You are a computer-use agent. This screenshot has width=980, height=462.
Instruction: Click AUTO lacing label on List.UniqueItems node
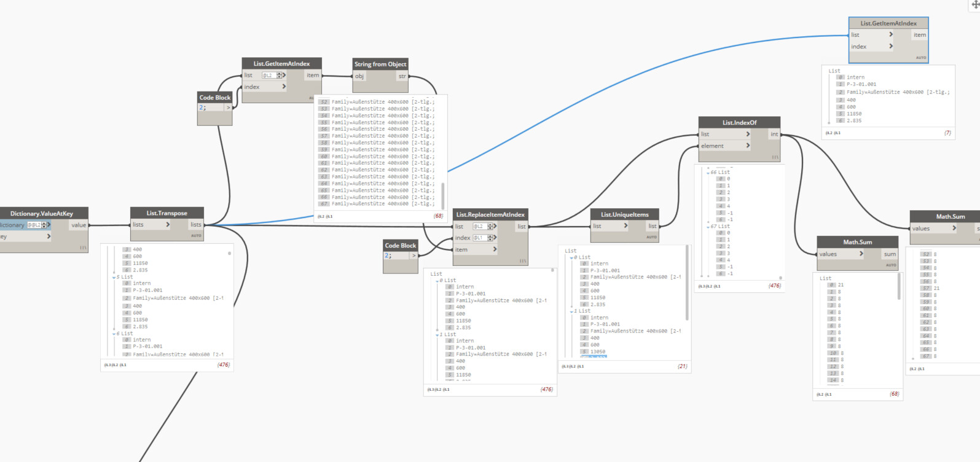[x=651, y=237]
